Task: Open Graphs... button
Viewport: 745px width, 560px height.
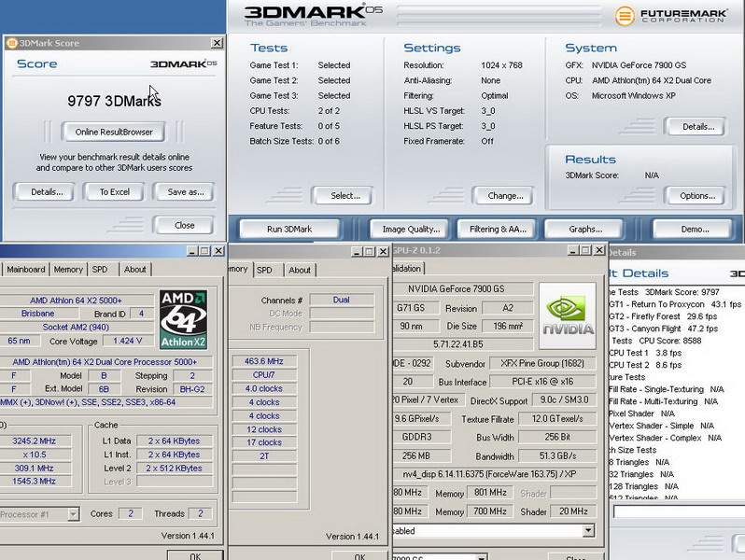Action: tap(585, 229)
